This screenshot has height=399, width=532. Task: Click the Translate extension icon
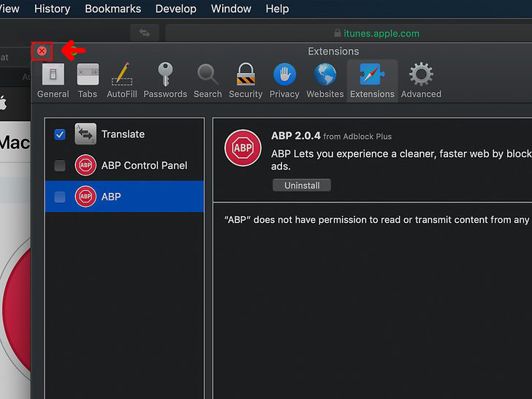pos(85,134)
